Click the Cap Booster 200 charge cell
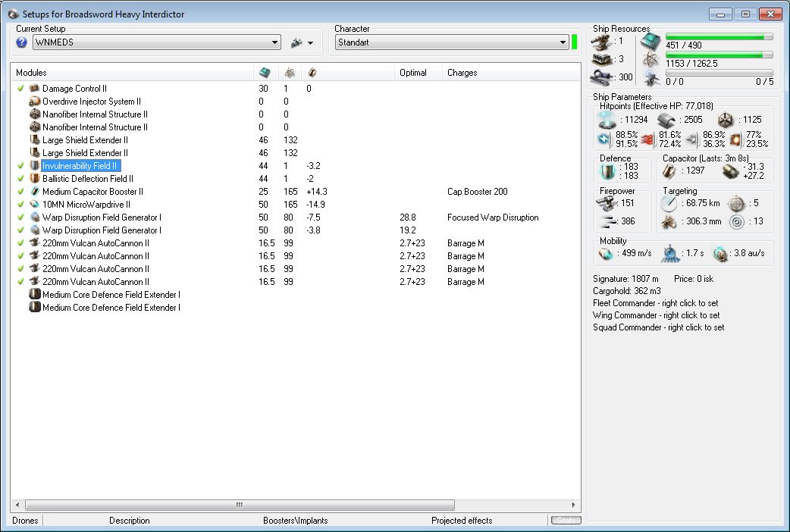Screen dimensions: 790x532 [477, 192]
